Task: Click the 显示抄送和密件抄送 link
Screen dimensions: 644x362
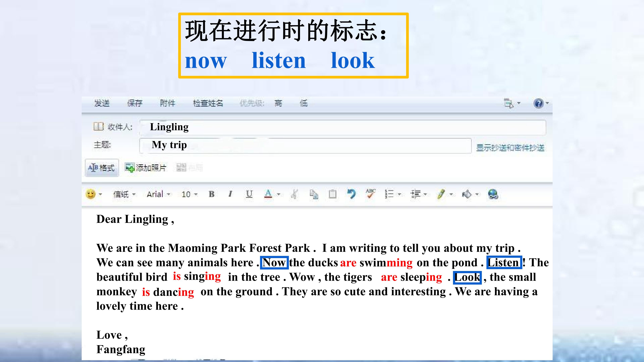Action: point(510,148)
